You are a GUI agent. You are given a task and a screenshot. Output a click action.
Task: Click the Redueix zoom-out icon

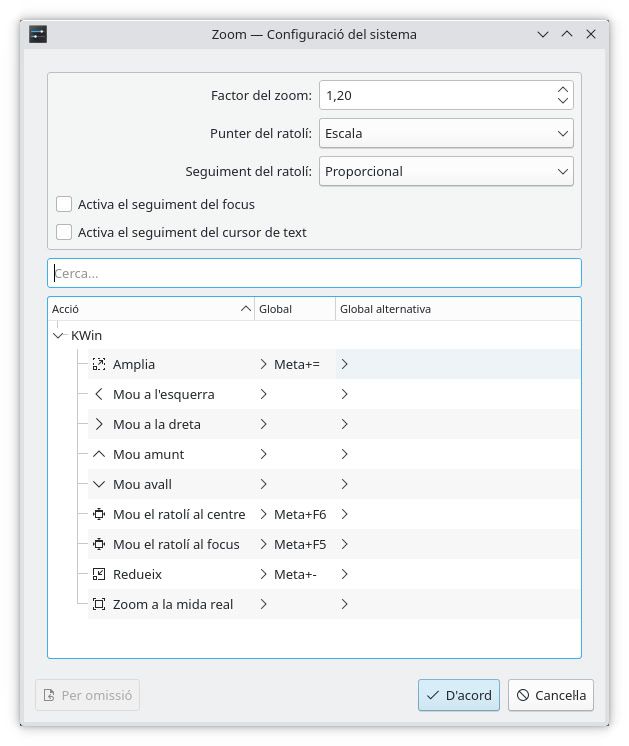click(99, 574)
